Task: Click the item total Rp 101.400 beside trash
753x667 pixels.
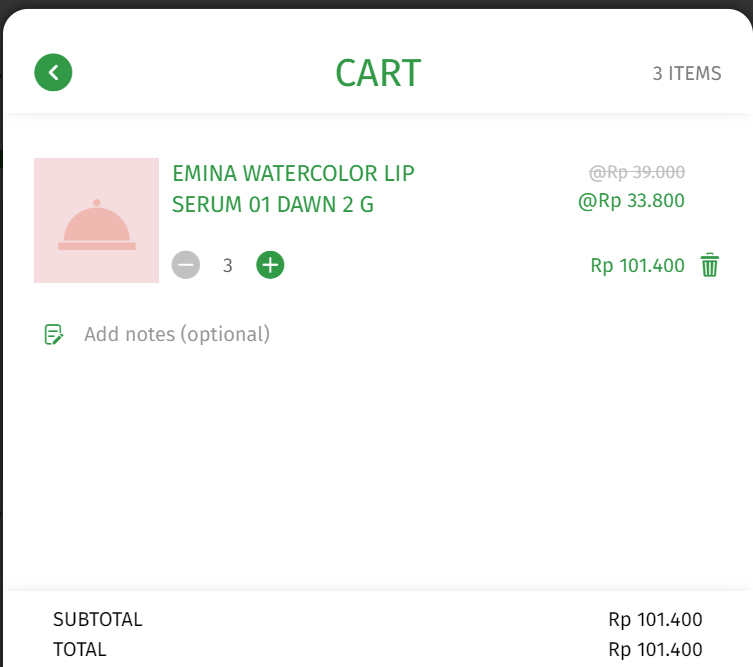Action: tap(637, 266)
